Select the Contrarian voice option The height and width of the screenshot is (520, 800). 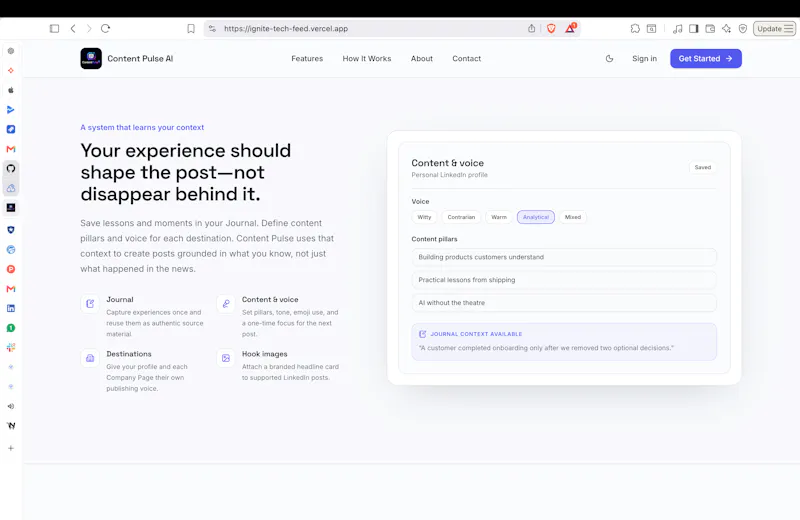(461, 217)
